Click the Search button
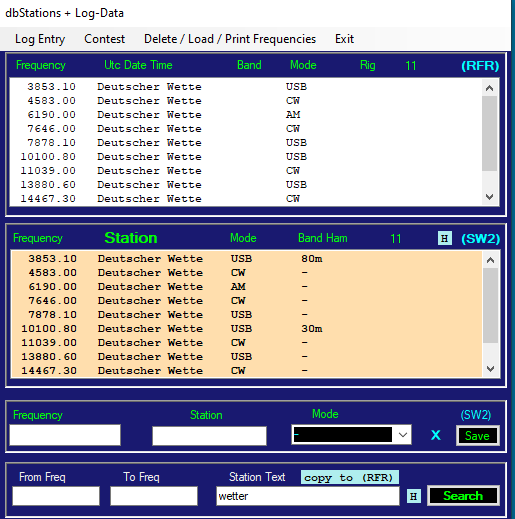515x519 pixels. [x=463, y=496]
